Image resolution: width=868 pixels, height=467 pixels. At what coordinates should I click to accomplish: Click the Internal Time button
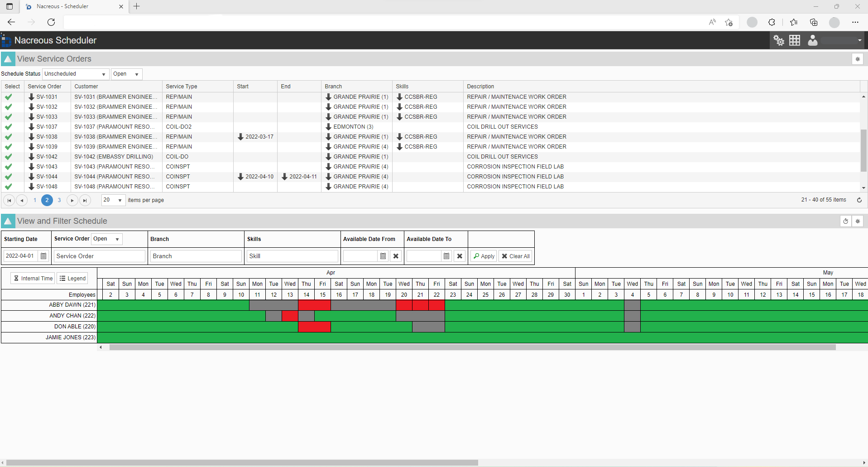32,278
